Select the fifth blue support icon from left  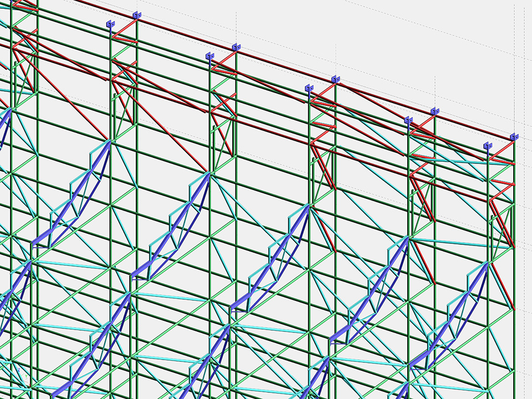point(309,88)
